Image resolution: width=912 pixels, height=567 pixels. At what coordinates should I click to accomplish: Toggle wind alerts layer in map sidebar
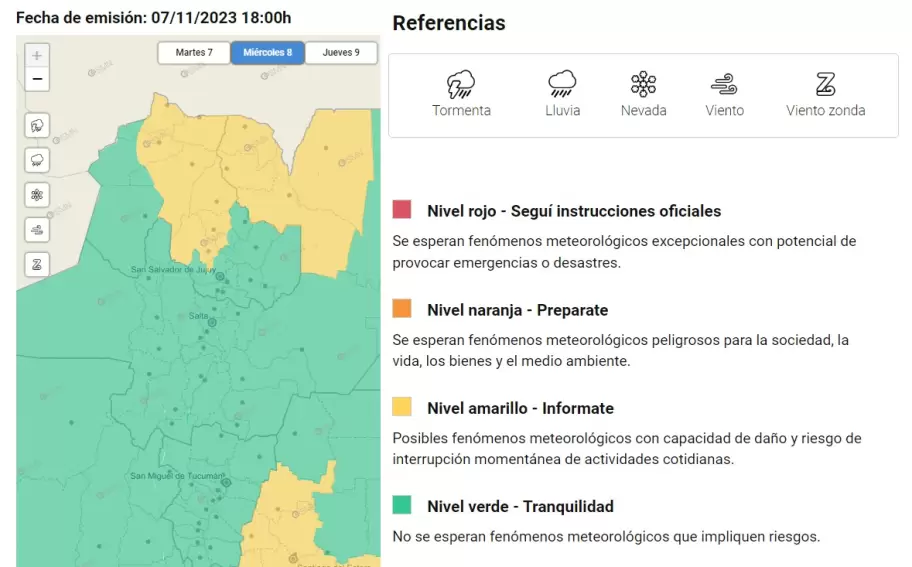[x=37, y=230]
